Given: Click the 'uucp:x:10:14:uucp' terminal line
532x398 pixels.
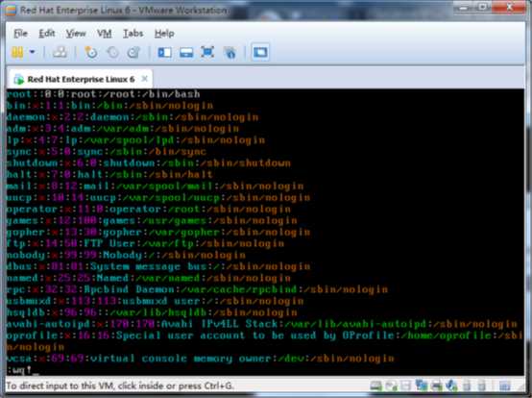Looking at the screenshot, I should coord(158,198).
